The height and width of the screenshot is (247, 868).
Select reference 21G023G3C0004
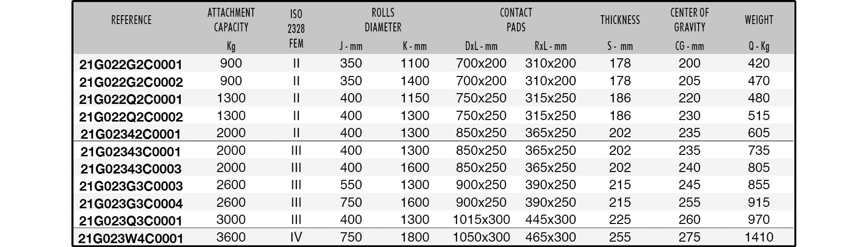(131, 203)
